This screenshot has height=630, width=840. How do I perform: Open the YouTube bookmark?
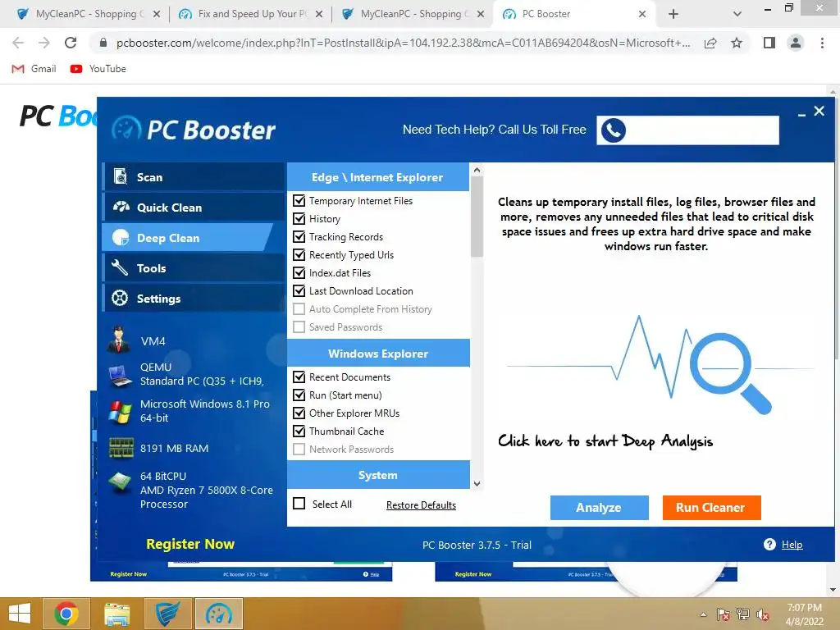tap(98, 69)
